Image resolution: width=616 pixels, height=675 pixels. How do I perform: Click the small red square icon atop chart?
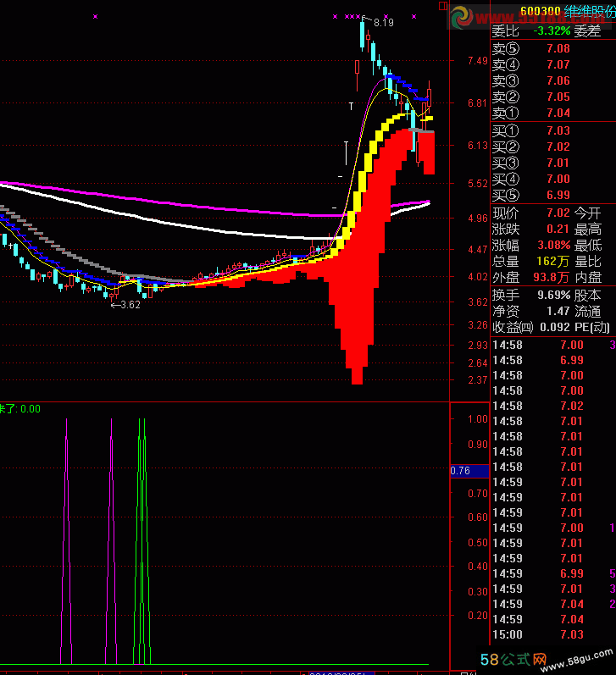(x=443, y=6)
